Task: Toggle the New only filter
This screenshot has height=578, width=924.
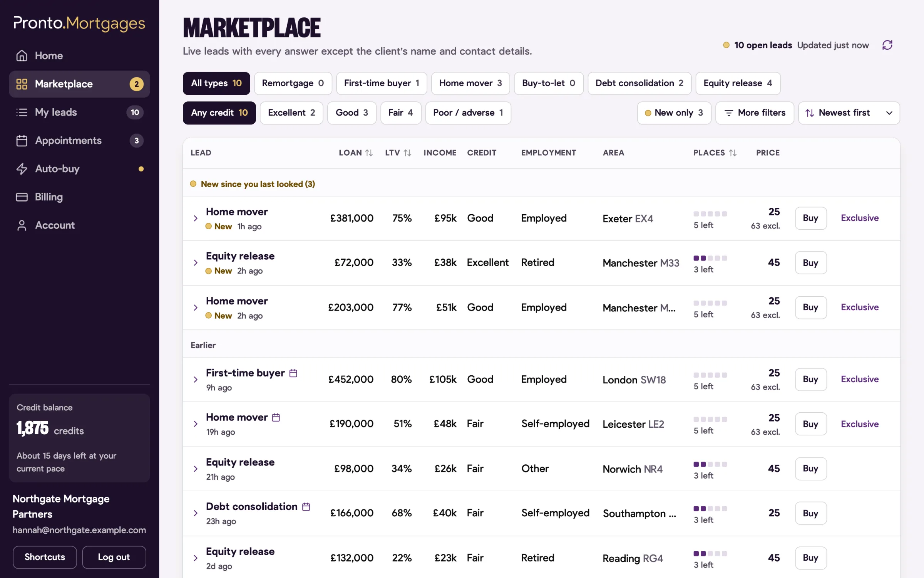Action: [x=674, y=113]
